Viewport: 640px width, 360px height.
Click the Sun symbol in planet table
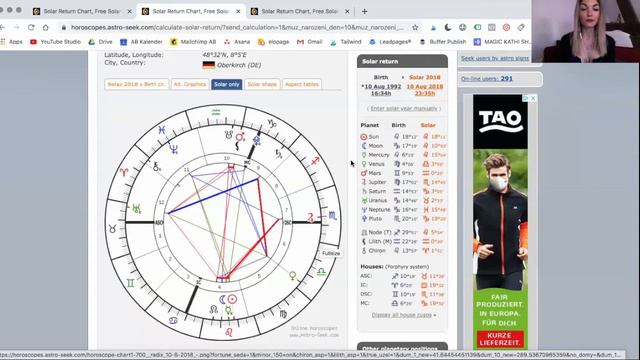tap(364, 137)
